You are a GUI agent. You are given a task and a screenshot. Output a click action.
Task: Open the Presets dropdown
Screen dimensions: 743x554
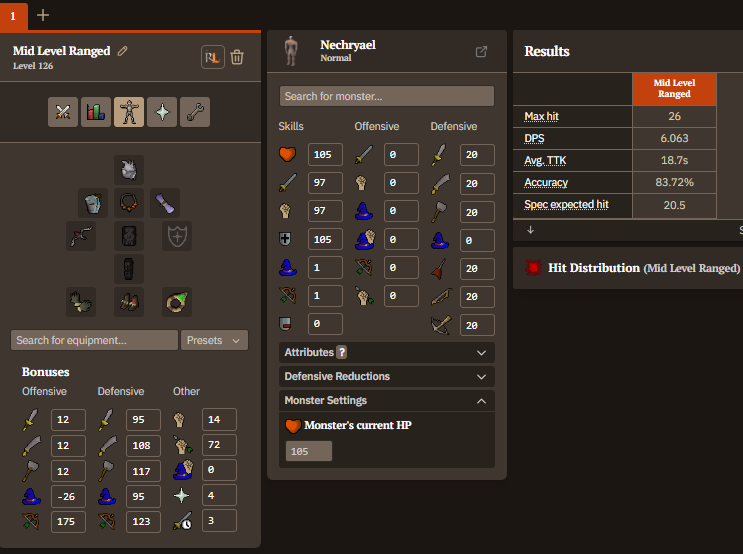coord(214,340)
